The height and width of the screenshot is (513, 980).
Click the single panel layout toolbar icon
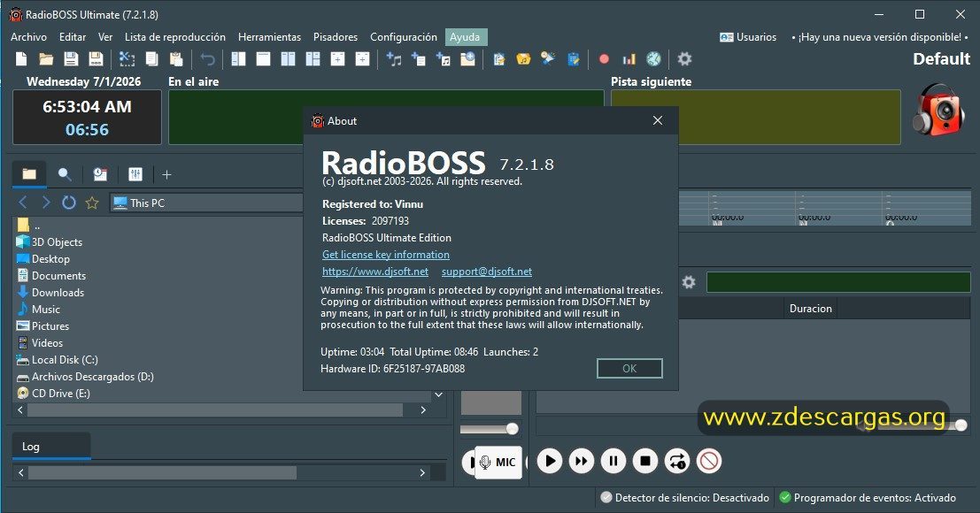263,59
